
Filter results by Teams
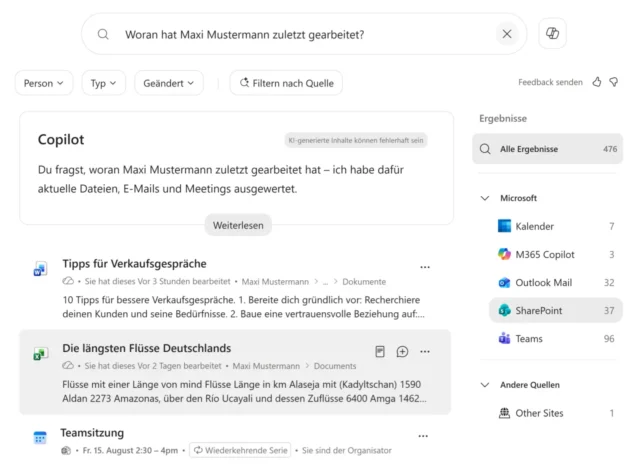(556, 339)
